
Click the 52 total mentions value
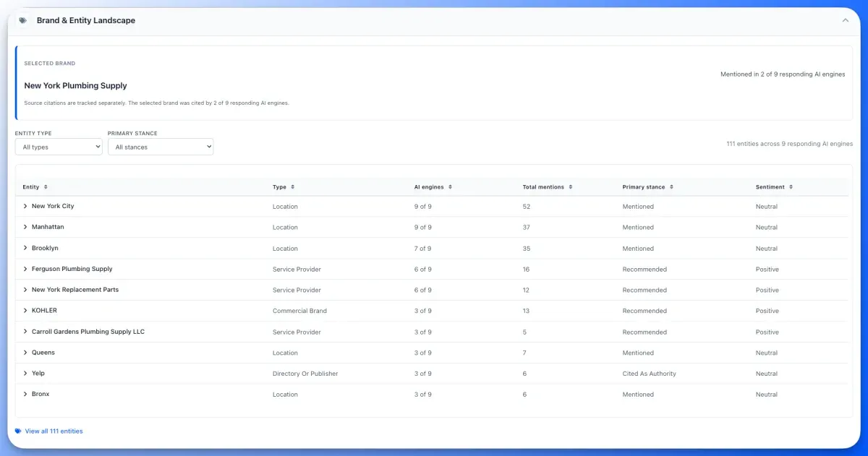click(x=527, y=207)
